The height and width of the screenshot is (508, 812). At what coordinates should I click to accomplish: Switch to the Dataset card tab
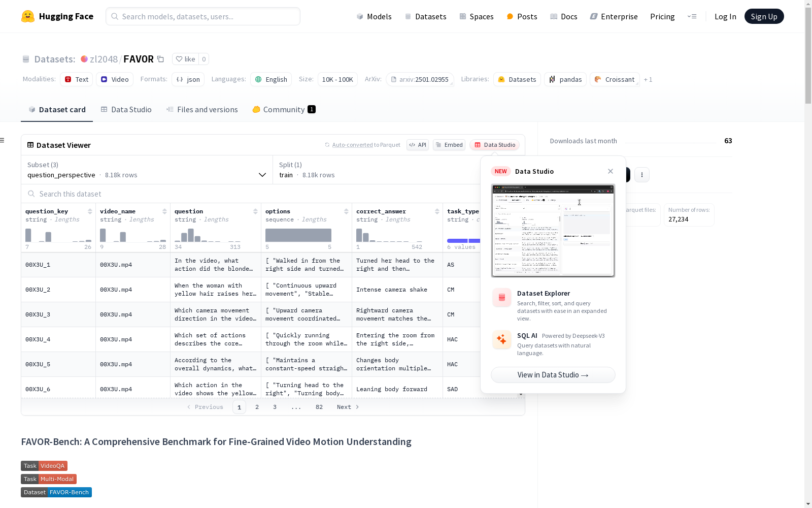tap(57, 110)
